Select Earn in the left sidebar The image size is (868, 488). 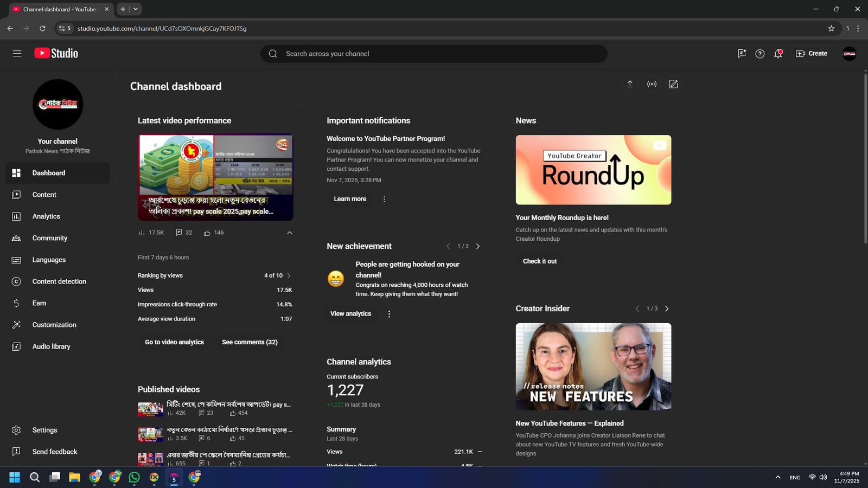[39, 303]
